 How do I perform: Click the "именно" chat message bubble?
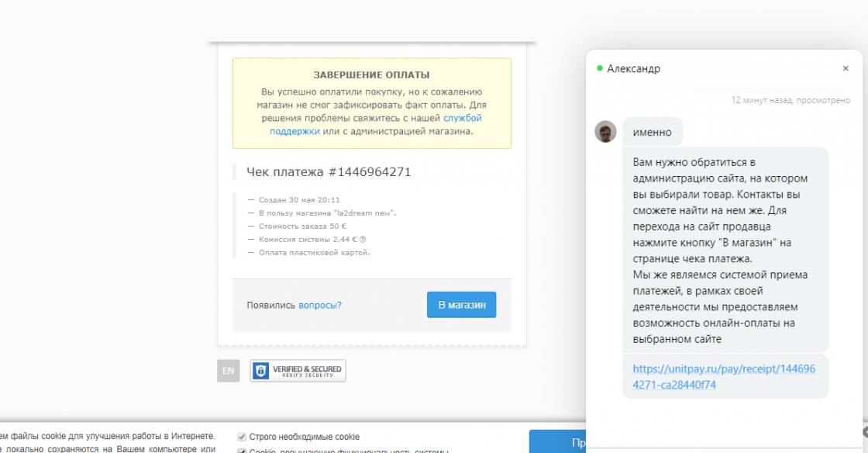[x=652, y=132]
